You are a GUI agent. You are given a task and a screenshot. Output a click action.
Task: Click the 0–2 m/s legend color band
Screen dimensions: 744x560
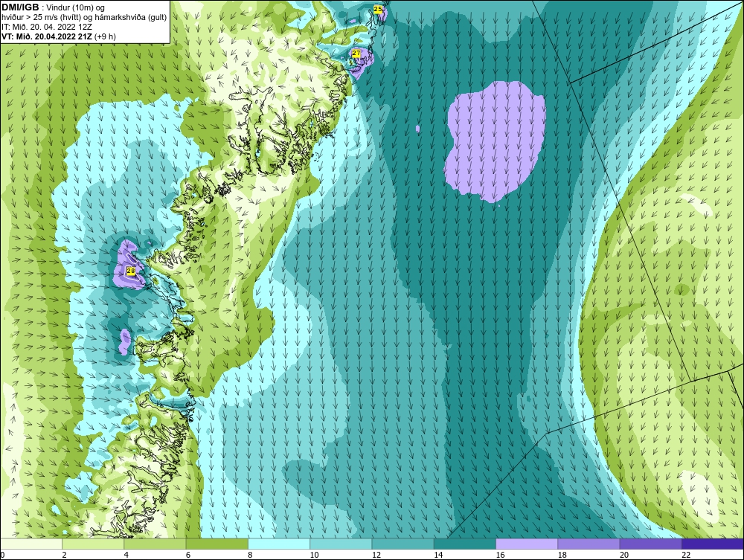[x=31, y=544]
